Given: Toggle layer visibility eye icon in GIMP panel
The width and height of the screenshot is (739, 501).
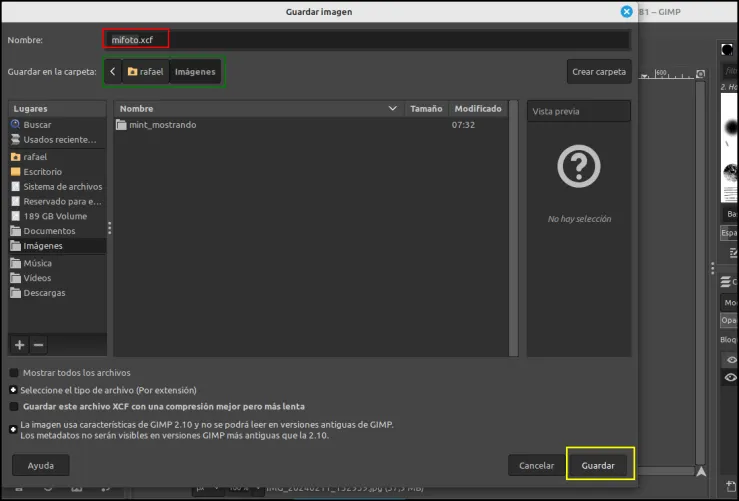Looking at the screenshot, I should [x=731, y=378].
